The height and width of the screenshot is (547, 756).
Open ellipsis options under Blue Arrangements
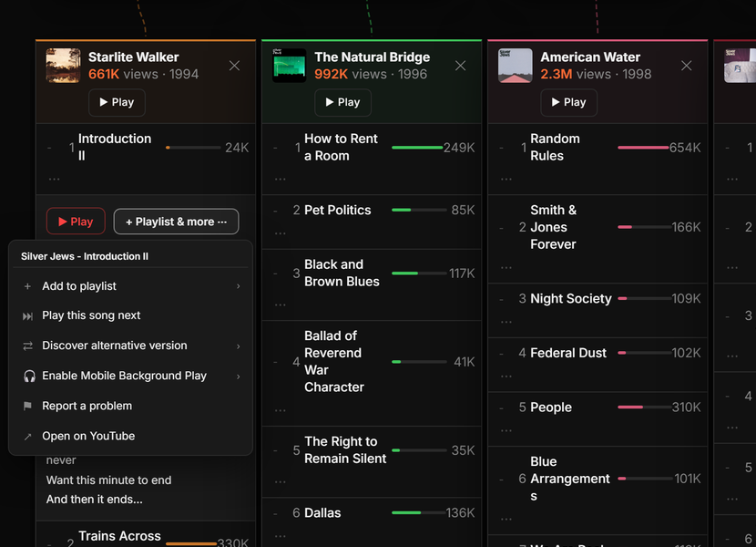click(506, 519)
